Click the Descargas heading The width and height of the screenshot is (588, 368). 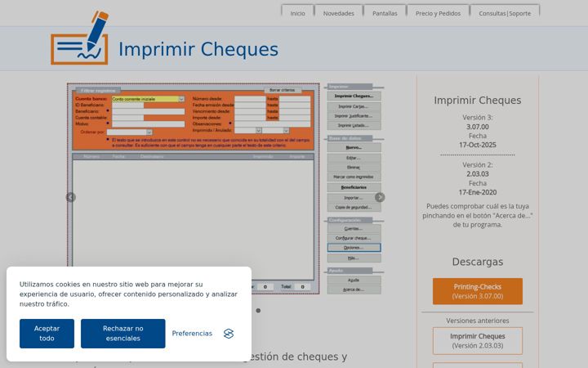(x=478, y=262)
